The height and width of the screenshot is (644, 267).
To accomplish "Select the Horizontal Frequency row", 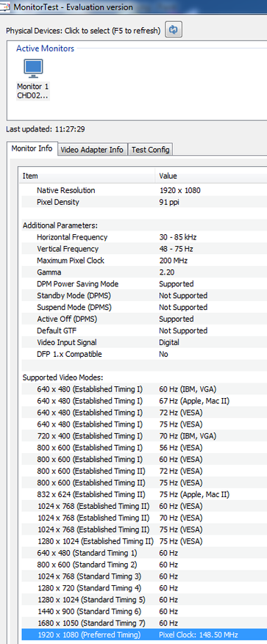I will point(143,237).
